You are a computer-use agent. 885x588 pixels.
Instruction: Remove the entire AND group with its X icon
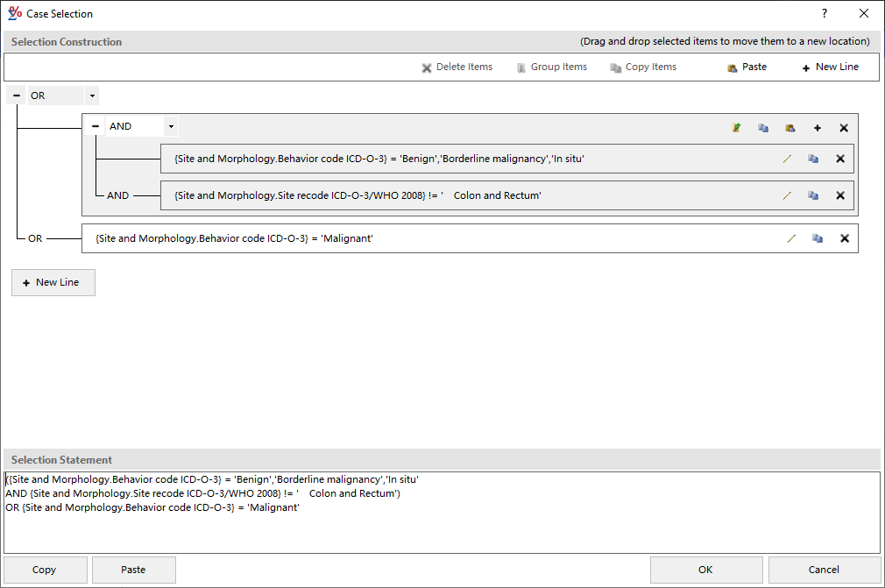(844, 128)
